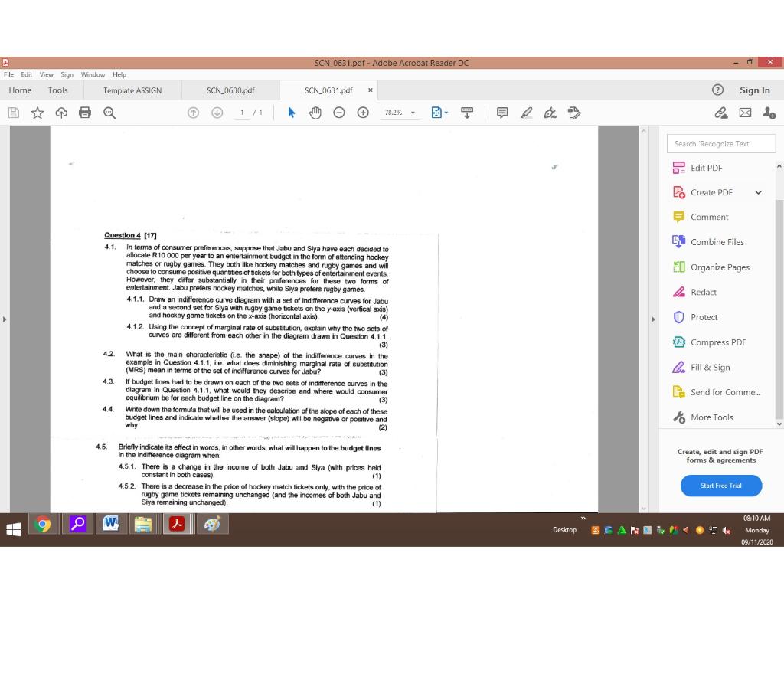The height and width of the screenshot is (697, 784).
Task: Toggle fit-to-width page view
Action: 467,113
